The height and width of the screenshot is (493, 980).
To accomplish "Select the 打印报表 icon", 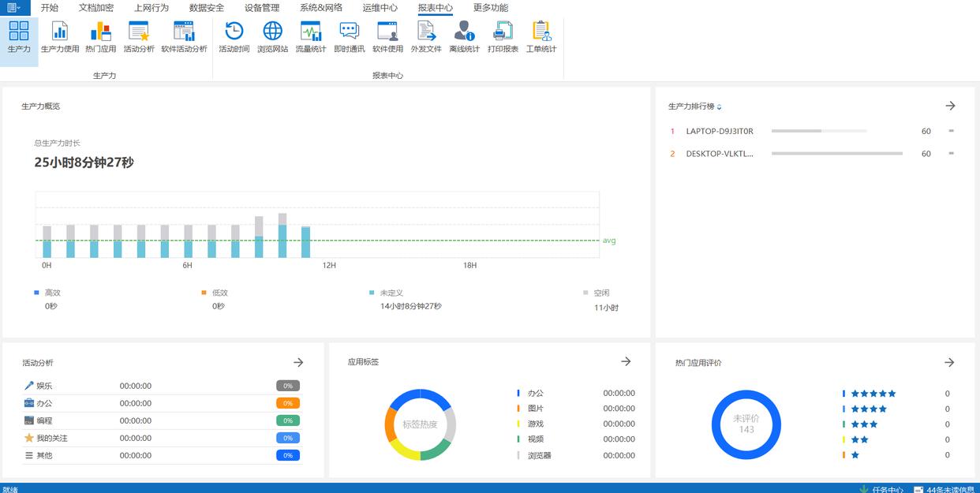I will [503, 37].
